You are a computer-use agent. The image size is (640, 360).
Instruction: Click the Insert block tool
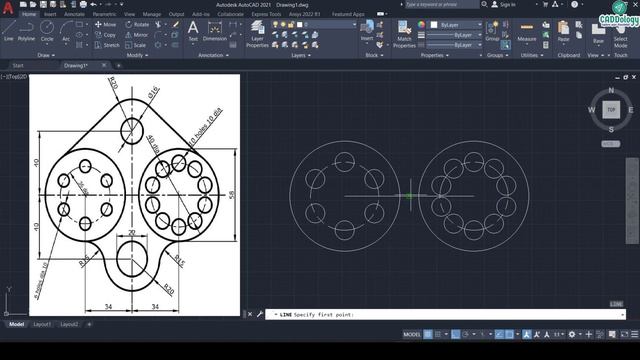367,31
